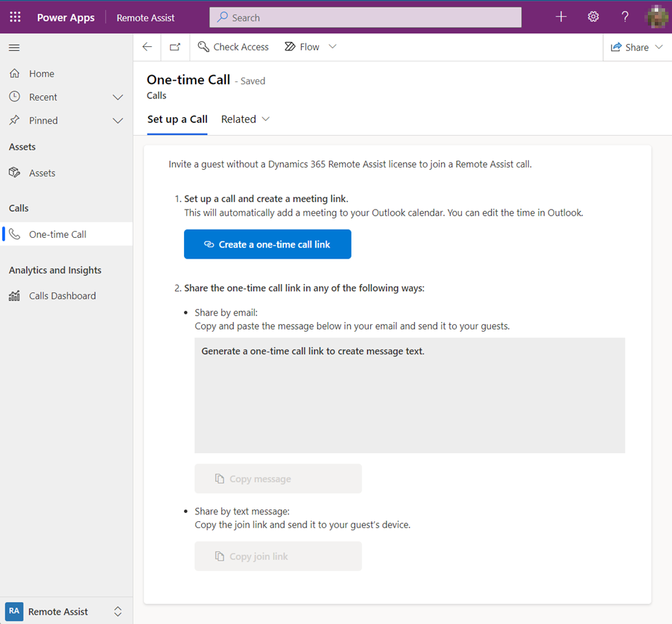Click Copy join link button
Screen dimensions: 672x624
click(278, 556)
